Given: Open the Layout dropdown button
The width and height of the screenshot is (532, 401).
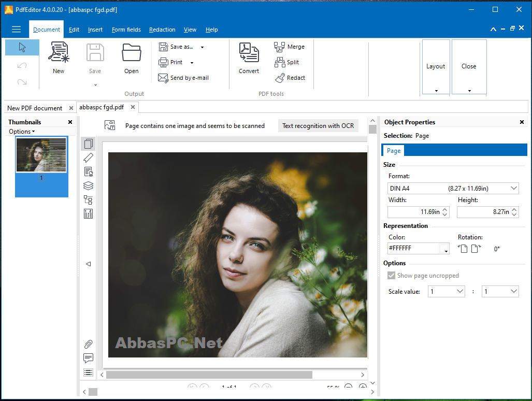Looking at the screenshot, I should (x=436, y=67).
